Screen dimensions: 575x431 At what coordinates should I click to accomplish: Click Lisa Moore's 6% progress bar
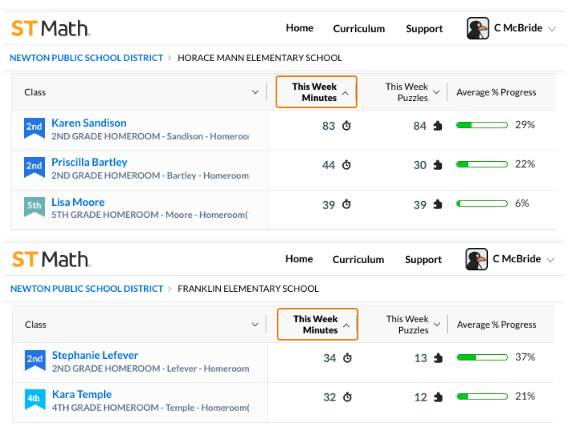coord(482,204)
